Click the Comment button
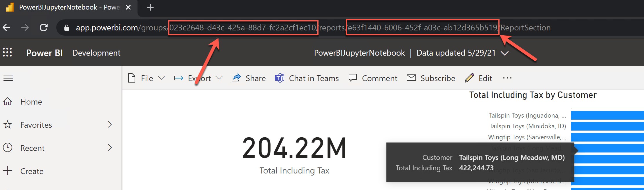The height and width of the screenshot is (190, 644). [373, 78]
